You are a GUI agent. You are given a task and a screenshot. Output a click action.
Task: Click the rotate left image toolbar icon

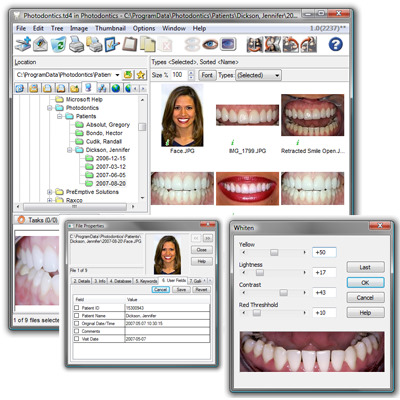291,45
